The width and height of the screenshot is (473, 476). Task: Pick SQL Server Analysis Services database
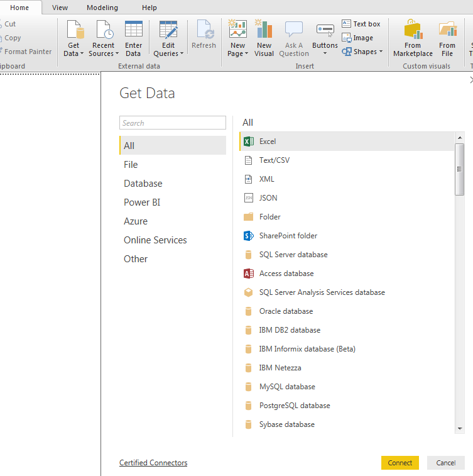(x=347, y=292)
